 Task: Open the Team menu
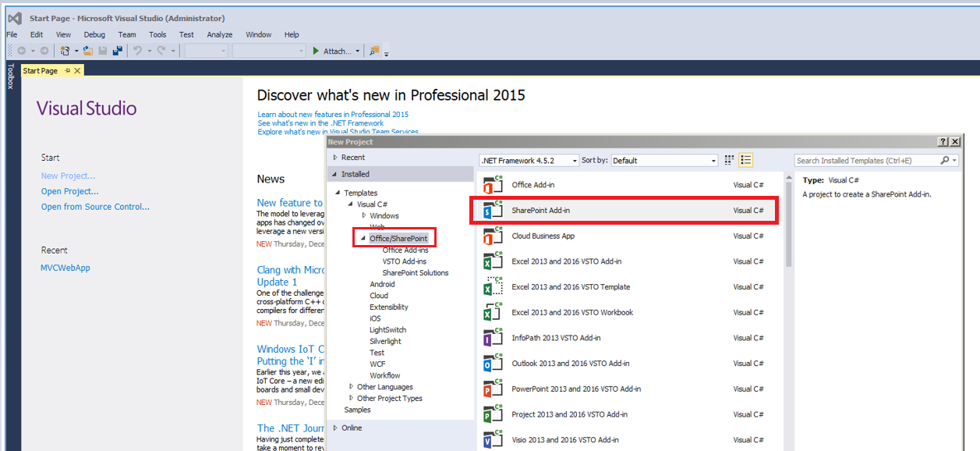tap(127, 34)
